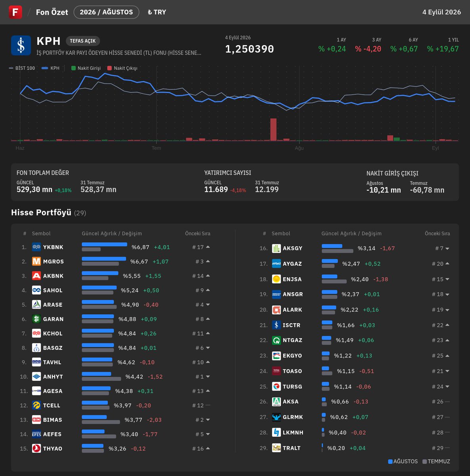Select the 1 YIL return period

point(443,45)
